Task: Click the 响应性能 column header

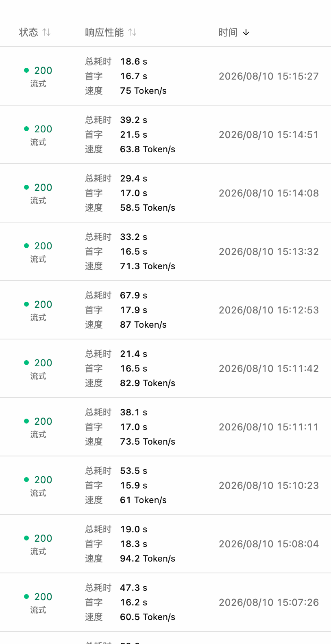Action: click(x=105, y=32)
